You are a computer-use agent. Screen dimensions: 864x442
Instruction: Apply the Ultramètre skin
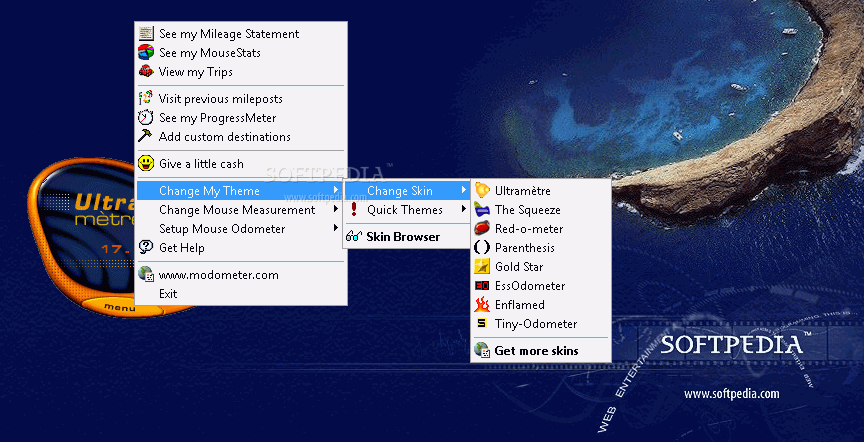coord(541,191)
